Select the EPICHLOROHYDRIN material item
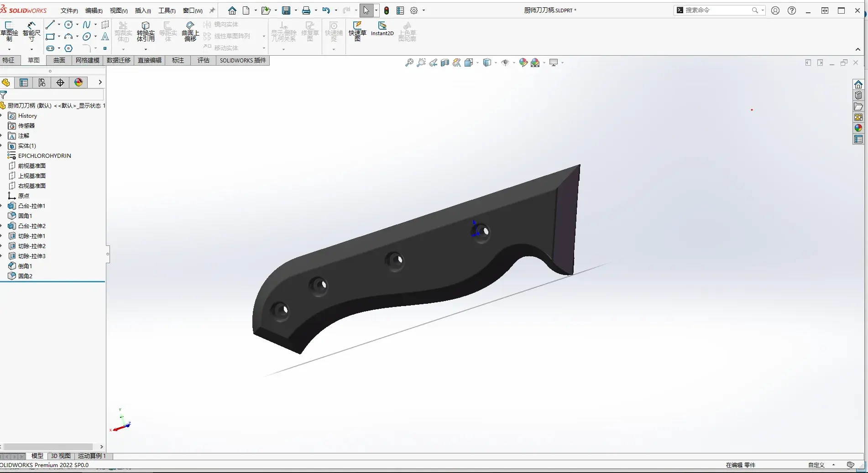This screenshot has width=868, height=473. [x=44, y=156]
